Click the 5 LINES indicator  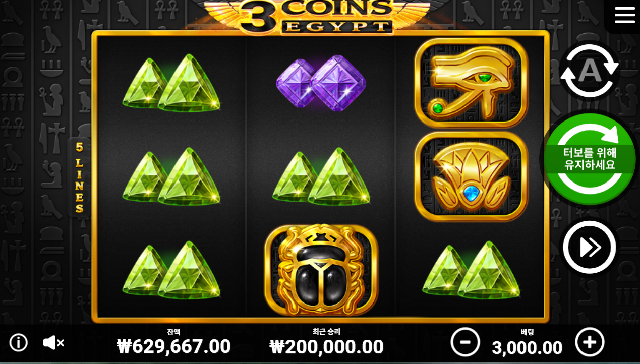point(79,177)
